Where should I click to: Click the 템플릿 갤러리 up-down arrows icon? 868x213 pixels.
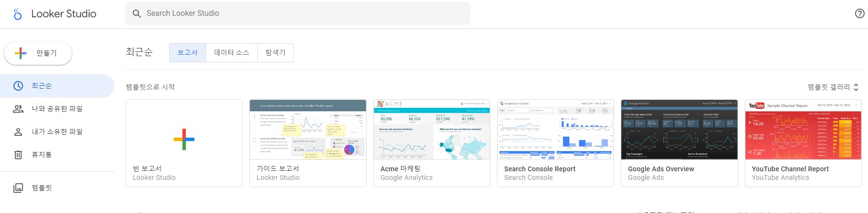pyautogui.click(x=856, y=87)
